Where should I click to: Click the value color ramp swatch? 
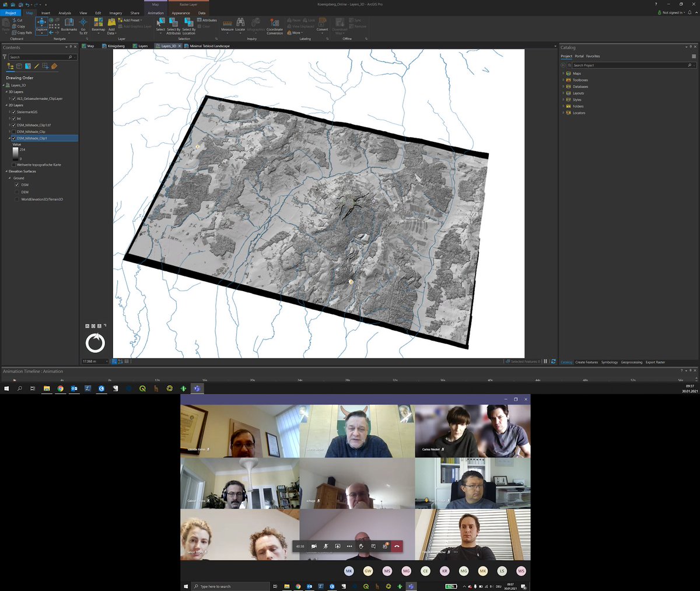[x=15, y=154]
